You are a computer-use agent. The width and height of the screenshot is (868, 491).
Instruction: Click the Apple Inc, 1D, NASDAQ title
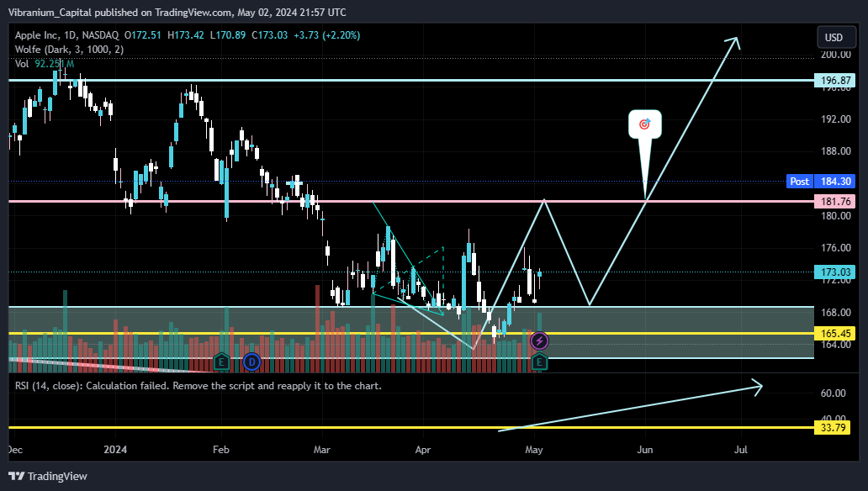pyautogui.click(x=66, y=34)
